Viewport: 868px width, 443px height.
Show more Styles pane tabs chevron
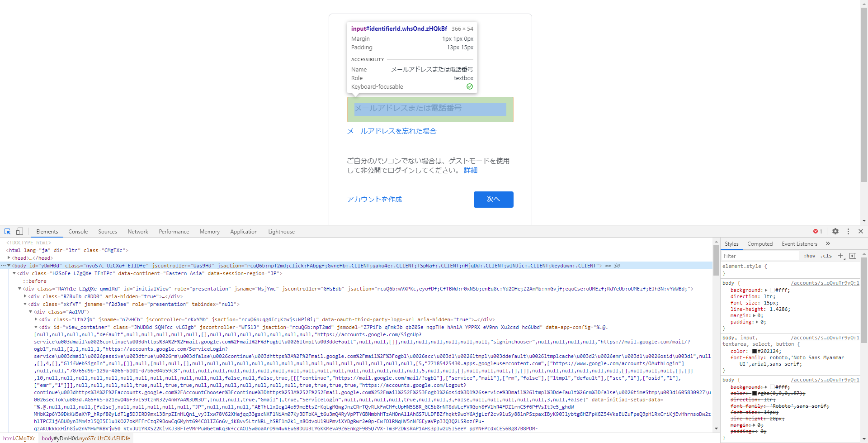pyautogui.click(x=828, y=243)
